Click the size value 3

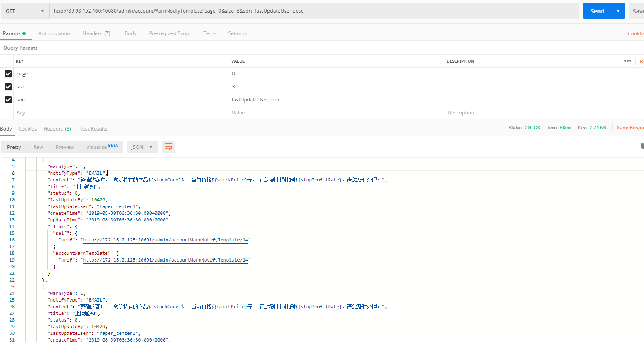(233, 87)
